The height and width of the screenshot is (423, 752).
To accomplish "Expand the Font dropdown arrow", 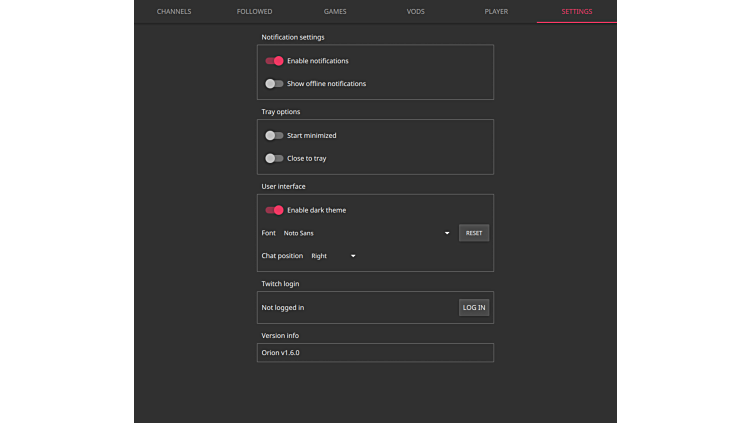I will 447,234.
